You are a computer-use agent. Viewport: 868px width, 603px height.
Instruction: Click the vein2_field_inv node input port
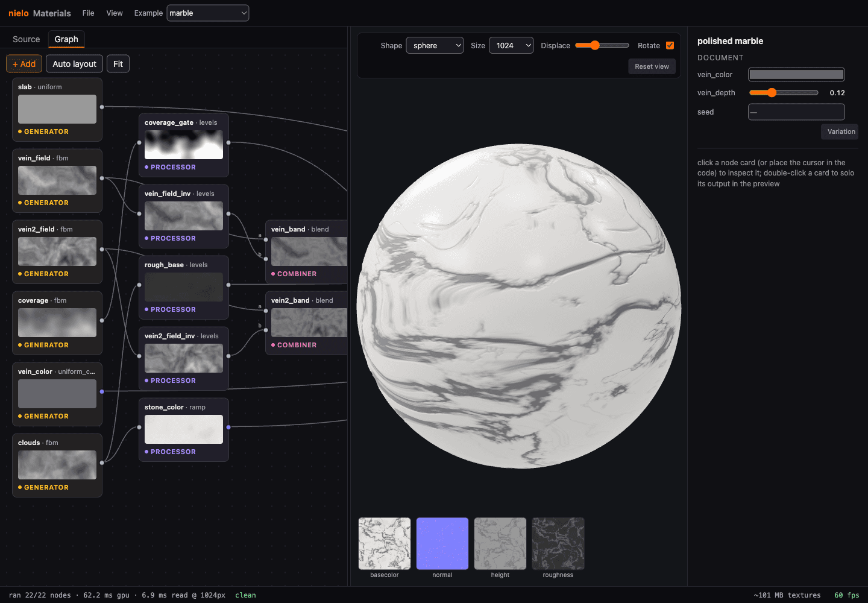pyautogui.click(x=139, y=356)
